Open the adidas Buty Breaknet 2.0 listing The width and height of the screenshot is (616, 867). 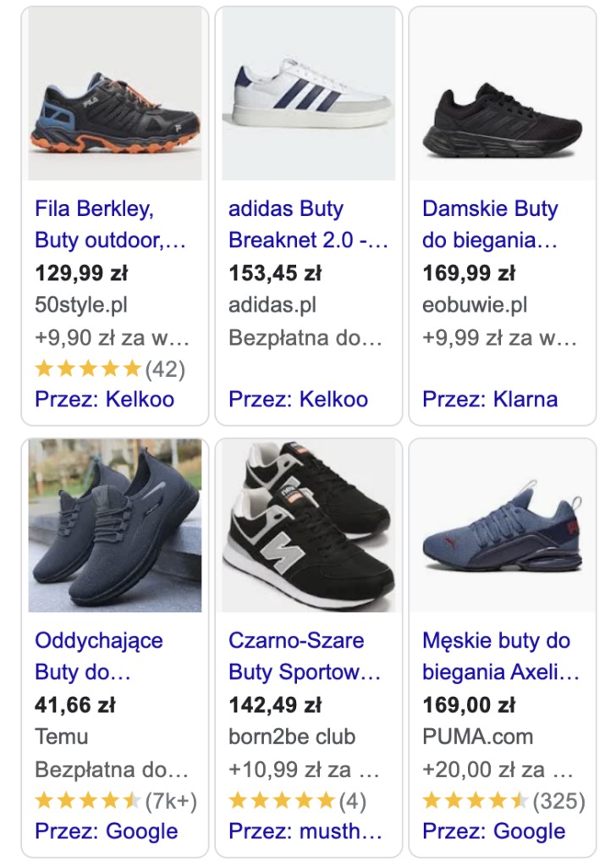(305, 224)
